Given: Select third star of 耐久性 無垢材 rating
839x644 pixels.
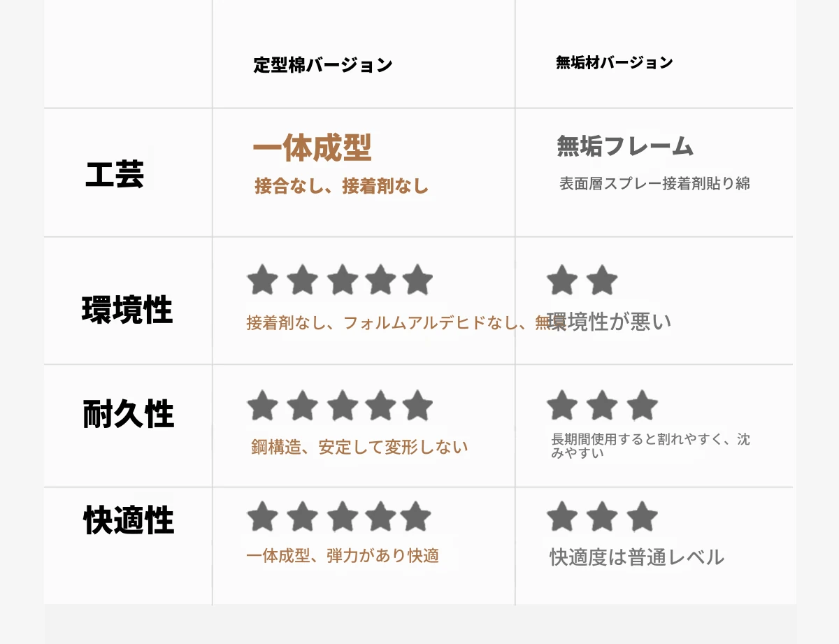Looking at the screenshot, I should [642, 406].
